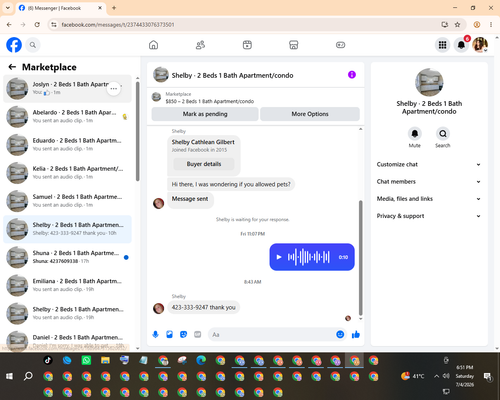Open Abelardo conversation in list
The width and height of the screenshot is (500, 400).
click(67, 117)
